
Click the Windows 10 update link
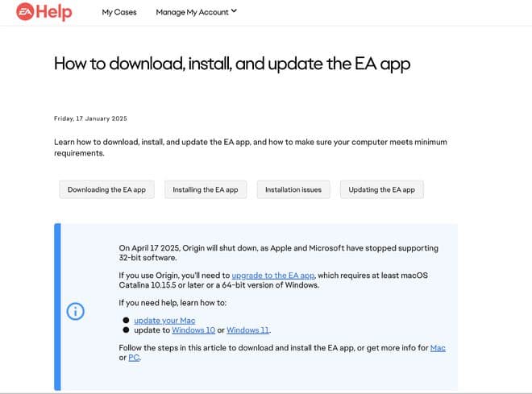click(193, 330)
